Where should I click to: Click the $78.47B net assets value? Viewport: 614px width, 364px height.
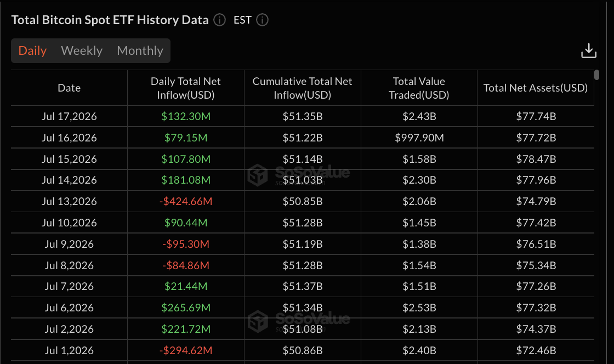[x=536, y=159]
